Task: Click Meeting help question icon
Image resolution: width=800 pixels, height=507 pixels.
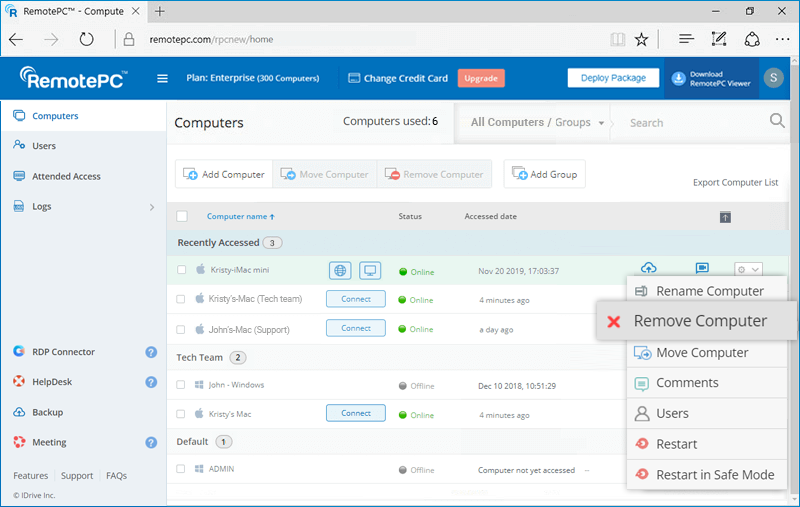Action: (x=151, y=442)
